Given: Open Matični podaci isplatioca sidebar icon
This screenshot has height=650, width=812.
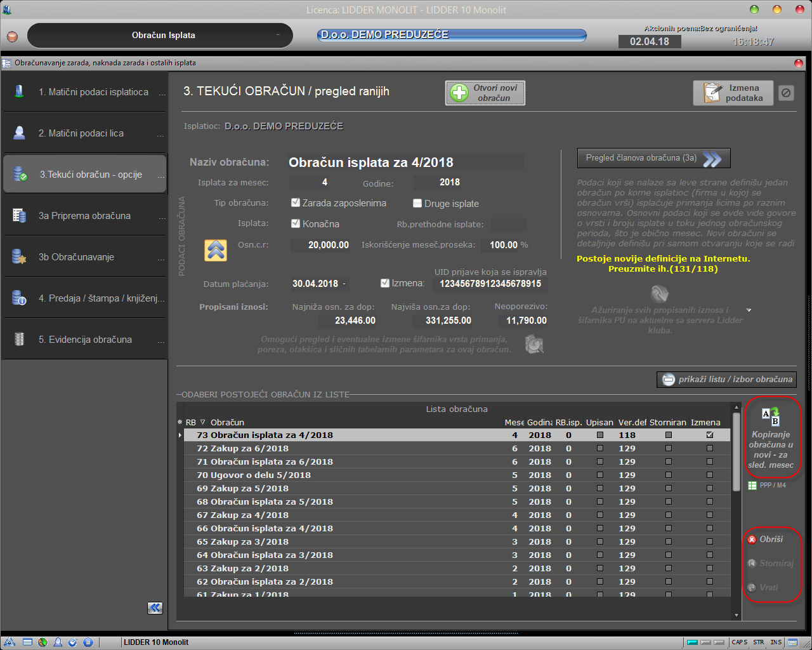Looking at the screenshot, I should coord(19,91).
